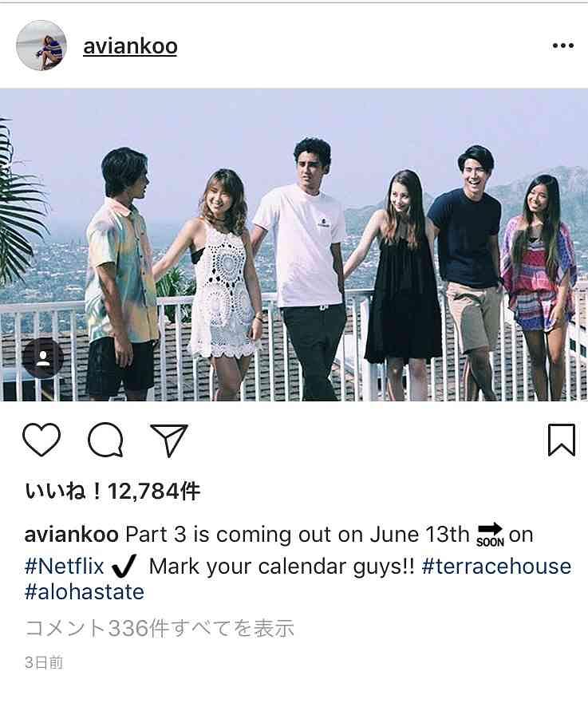Show tagged people via the person icon
Screen dimensions: 588x707
pos(43,358)
